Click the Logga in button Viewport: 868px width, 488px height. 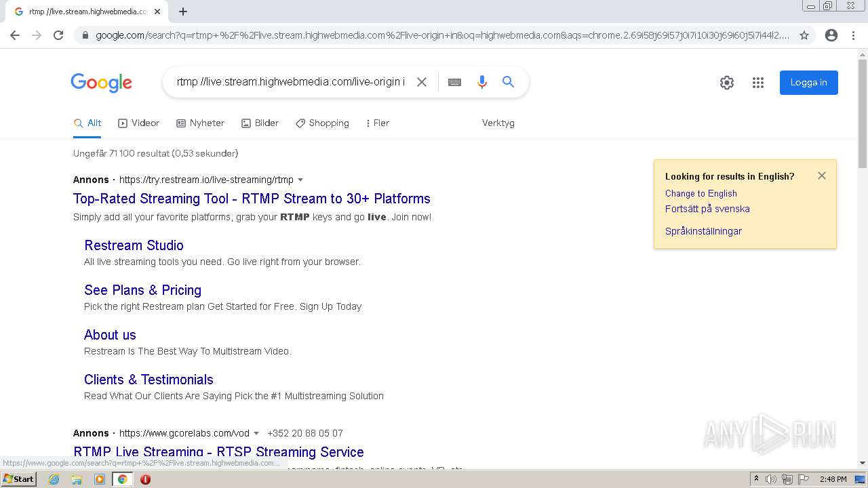point(809,83)
